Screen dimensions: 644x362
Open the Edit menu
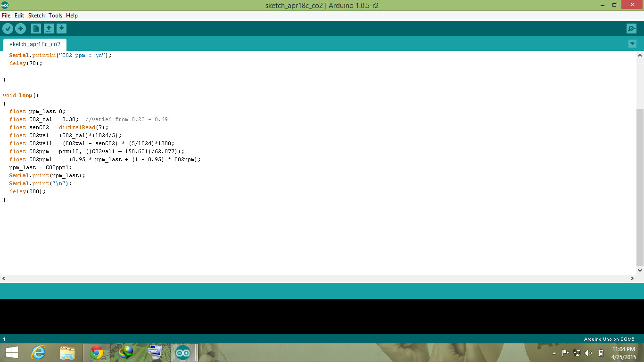(x=19, y=16)
